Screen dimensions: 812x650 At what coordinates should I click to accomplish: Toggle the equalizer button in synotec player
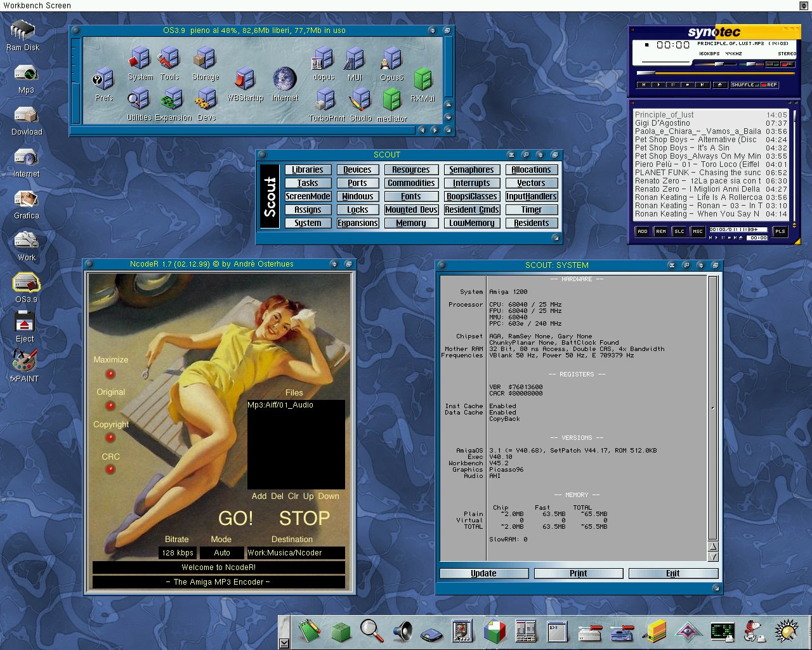tap(772, 64)
